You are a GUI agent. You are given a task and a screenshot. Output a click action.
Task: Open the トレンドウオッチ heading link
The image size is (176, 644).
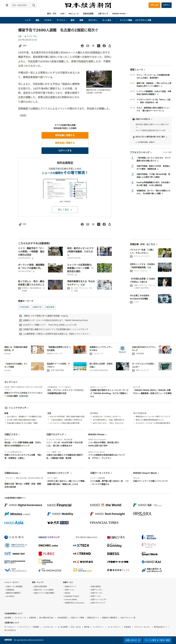click(19, 408)
